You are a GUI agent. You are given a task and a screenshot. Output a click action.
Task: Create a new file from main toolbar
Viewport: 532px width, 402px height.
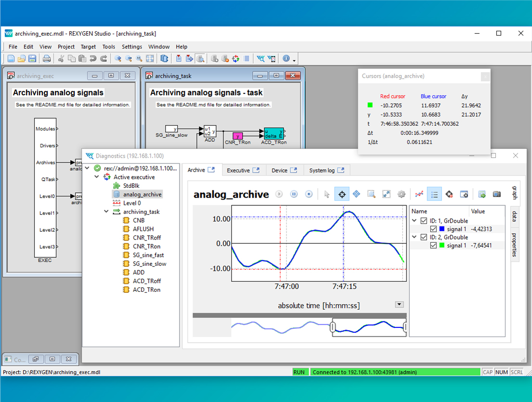[11, 59]
